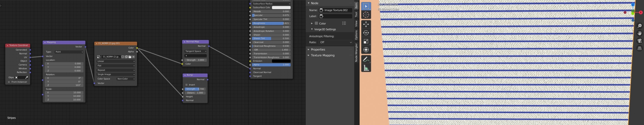Open the Non-Color color space dropdown
The height and width of the screenshot is (125, 644).
(x=126, y=79)
